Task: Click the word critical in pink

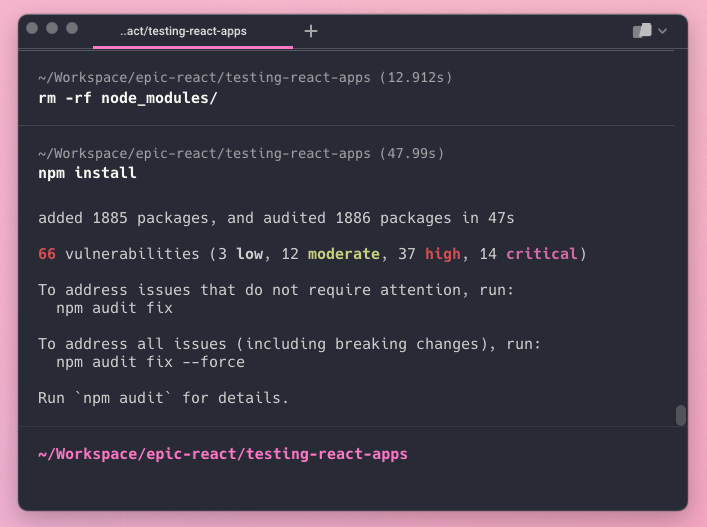Action: click(x=541, y=254)
